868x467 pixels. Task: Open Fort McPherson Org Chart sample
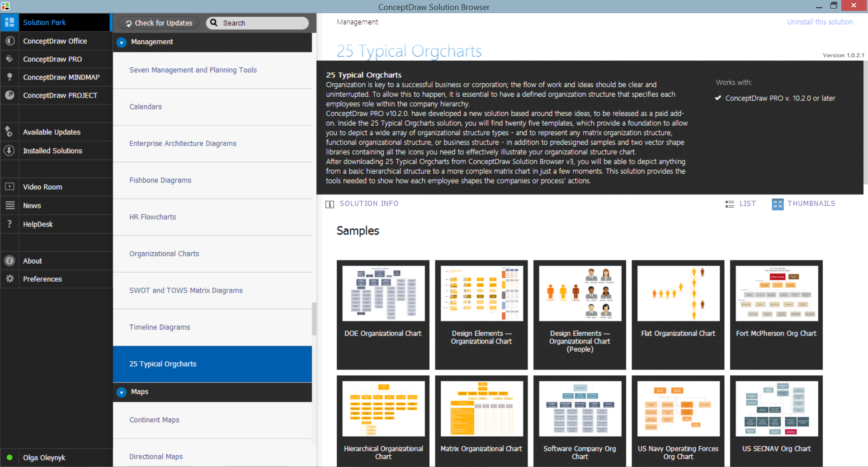(x=776, y=315)
